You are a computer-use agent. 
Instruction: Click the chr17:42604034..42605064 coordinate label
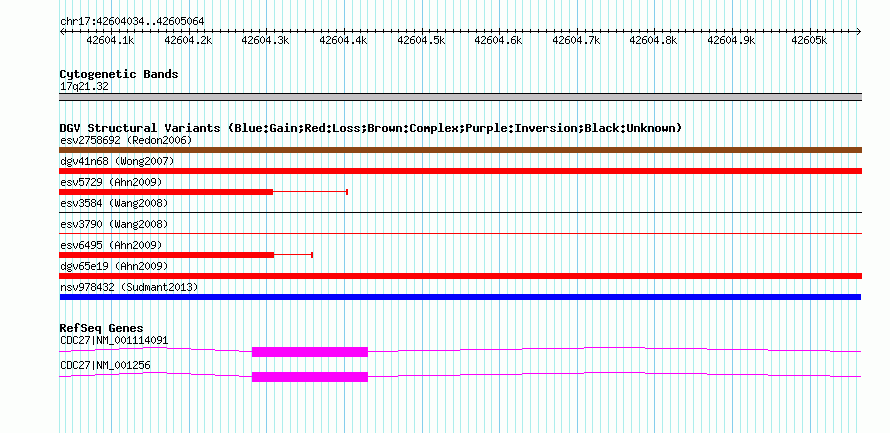pos(132,22)
